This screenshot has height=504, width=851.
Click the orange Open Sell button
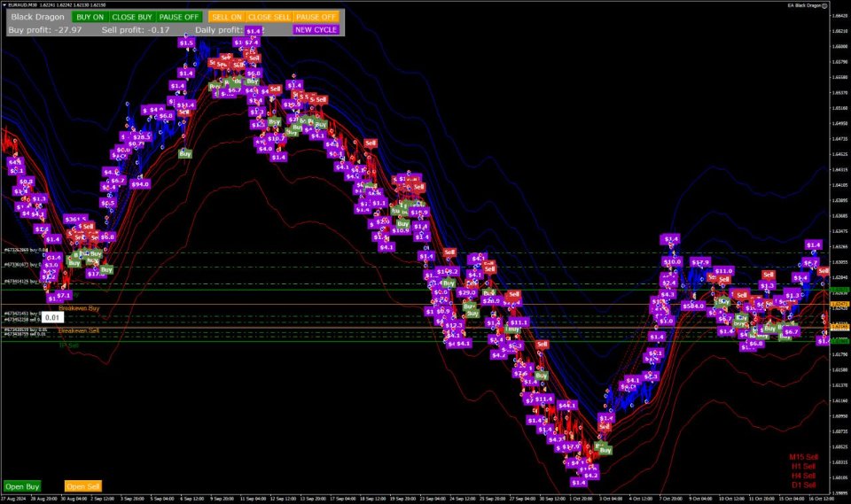pos(83,486)
